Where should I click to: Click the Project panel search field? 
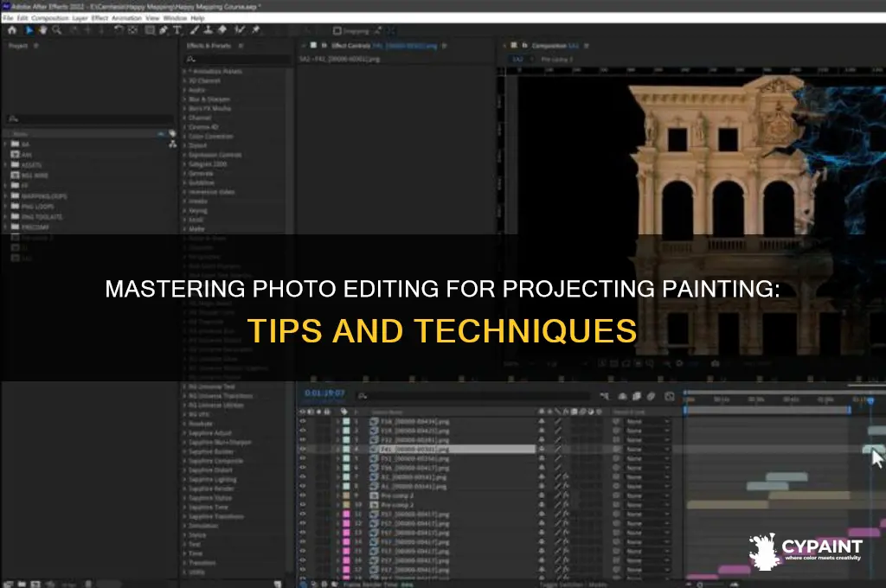[90, 119]
